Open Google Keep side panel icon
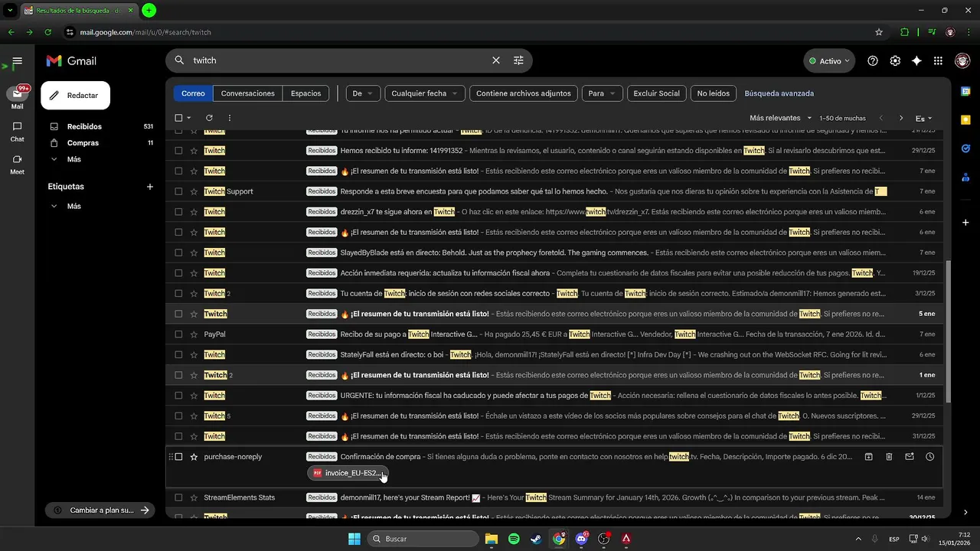Image resolution: width=980 pixels, height=551 pixels. click(965, 120)
